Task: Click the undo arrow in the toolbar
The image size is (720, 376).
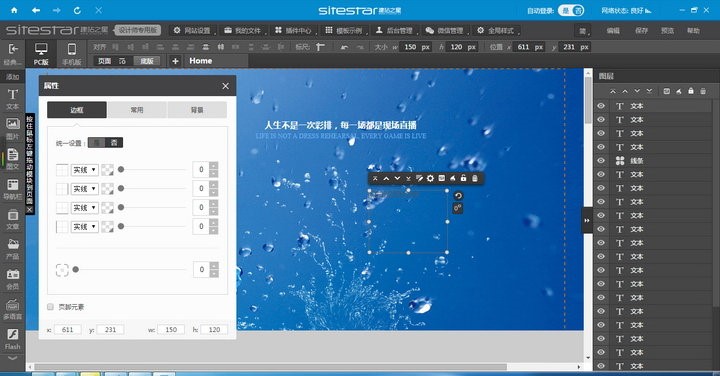Action: 344,47
